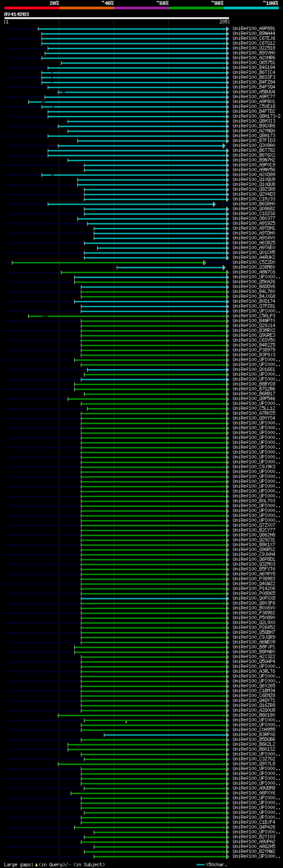Select hit label UniRef100_A9P801
The width and height of the screenshot is (283, 868).
pyautogui.click(x=254, y=102)
